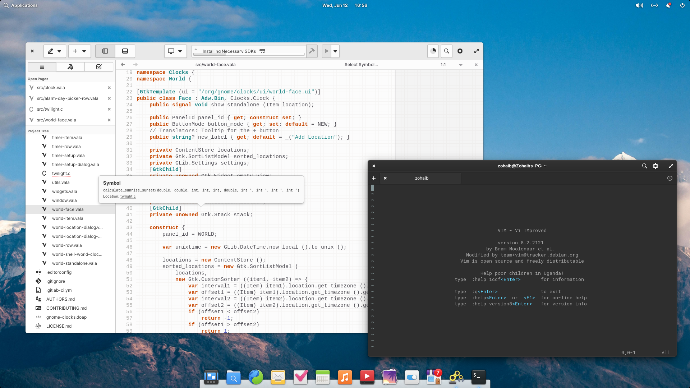Launch Music from the dock
The width and height of the screenshot is (690, 388).
tap(345, 377)
